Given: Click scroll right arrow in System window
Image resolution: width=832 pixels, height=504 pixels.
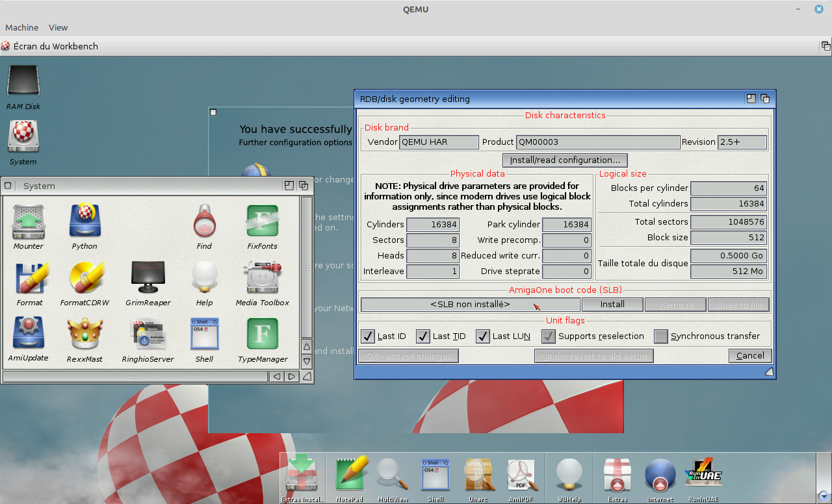Looking at the screenshot, I should pos(292,377).
